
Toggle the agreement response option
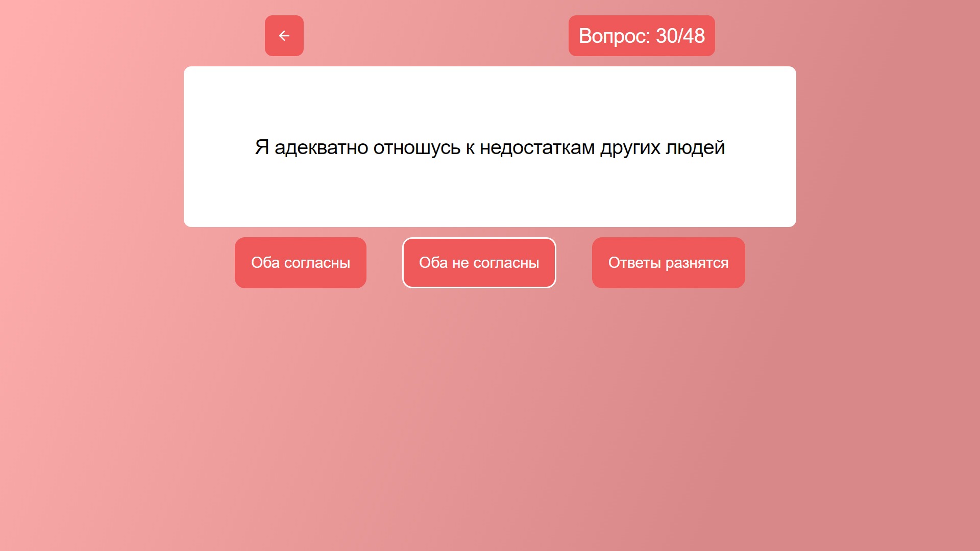[301, 262]
